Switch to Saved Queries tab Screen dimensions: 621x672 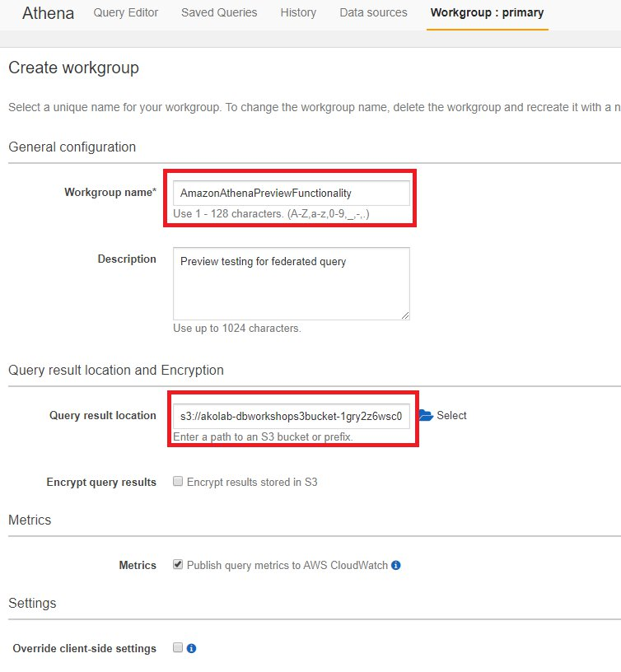219,13
